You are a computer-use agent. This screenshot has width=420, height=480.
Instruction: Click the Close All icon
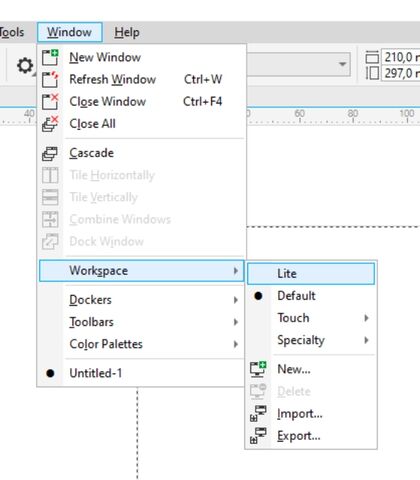pyautogui.click(x=50, y=124)
